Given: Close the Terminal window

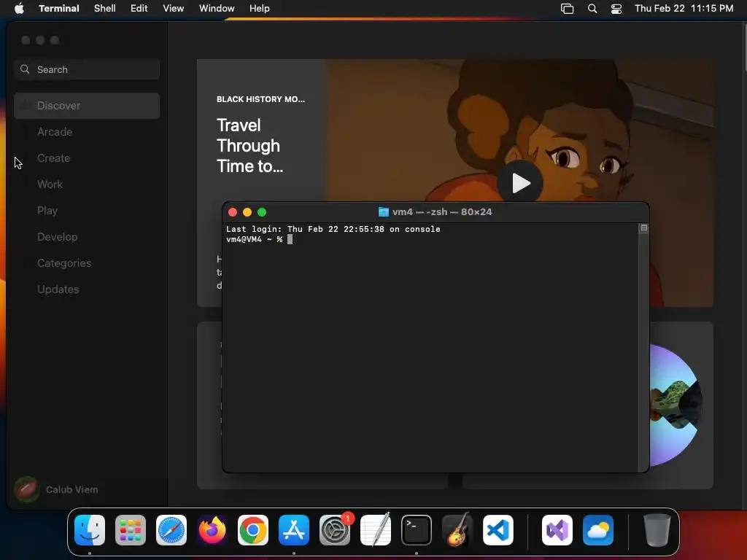Looking at the screenshot, I should pos(233,212).
